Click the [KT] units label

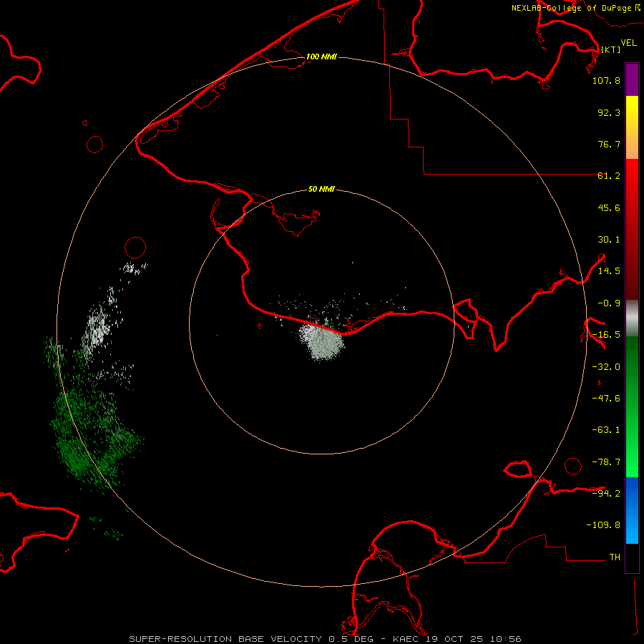610,49
